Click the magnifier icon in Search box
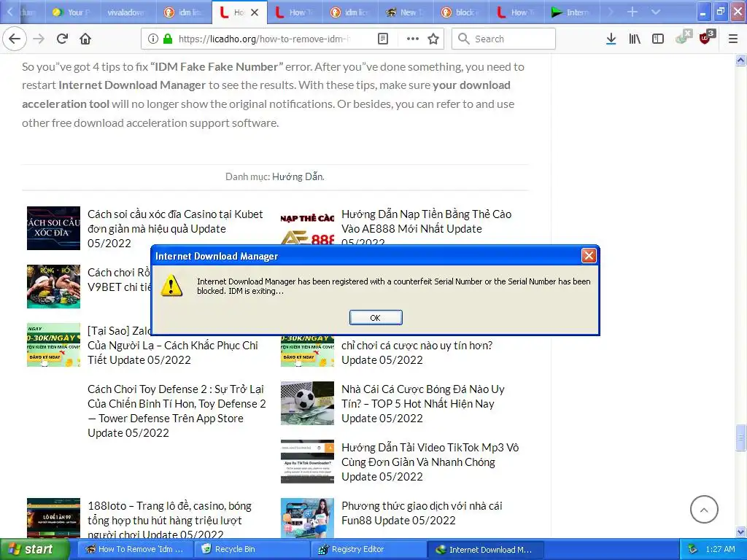This screenshot has width=747, height=560. [x=463, y=39]
